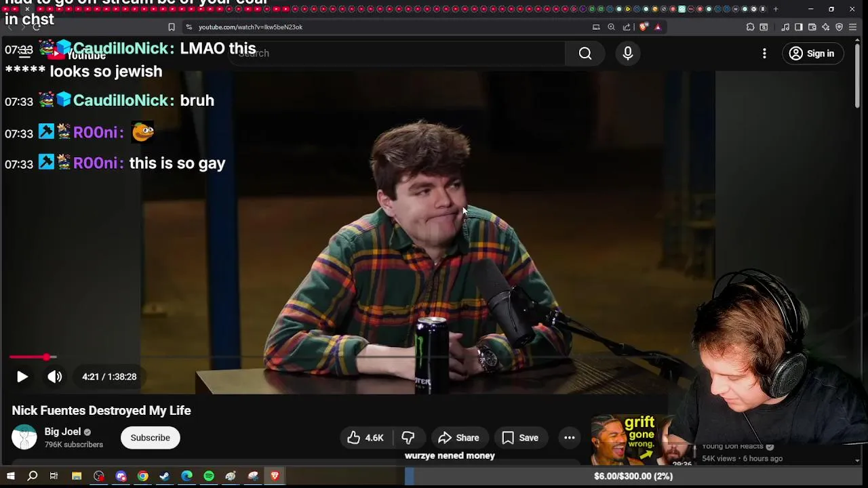Open the Brave Wallet icon
Viewport: 868px width, 488px height.
pyautogui.click(x=812, y=27)
